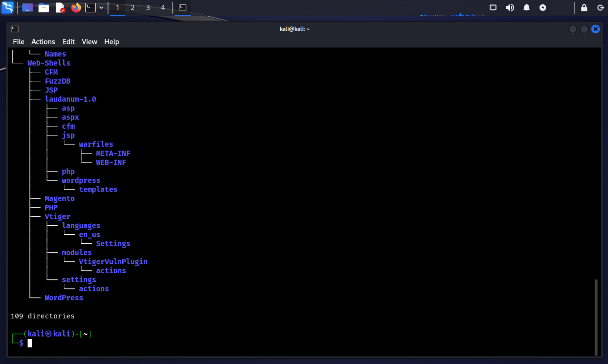Click the power manager lightning icon

point(543,8)
